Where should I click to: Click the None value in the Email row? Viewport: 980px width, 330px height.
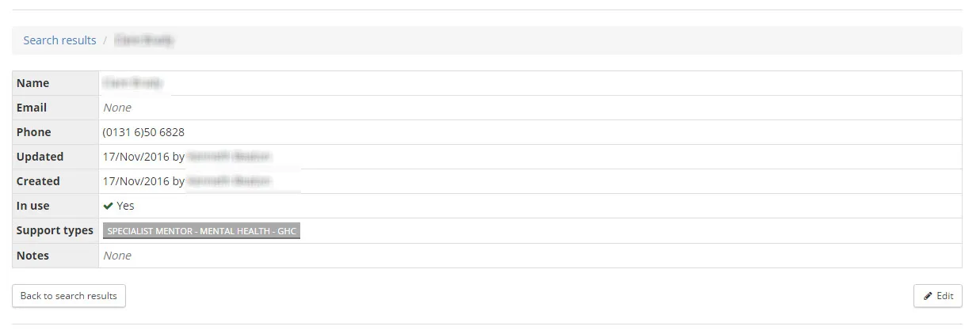point(117,108)
